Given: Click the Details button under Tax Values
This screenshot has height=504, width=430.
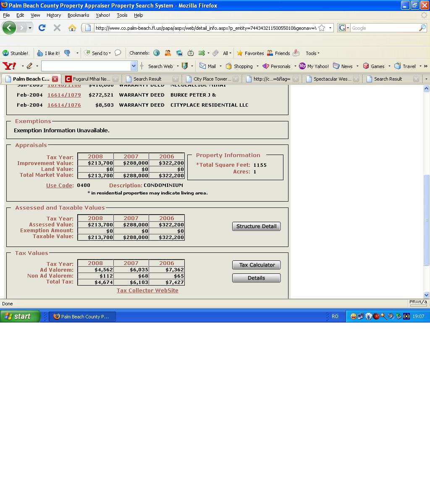Looking at the screenshot, I should (x=256, y=278).
